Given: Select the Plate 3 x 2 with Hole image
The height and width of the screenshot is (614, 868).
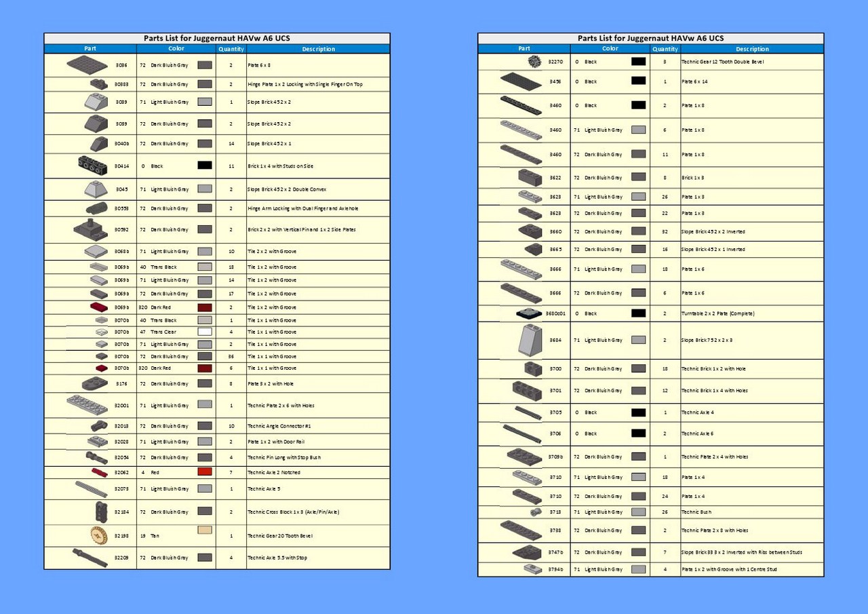Looking at the screenshot, I should click(x=95, y=383).
